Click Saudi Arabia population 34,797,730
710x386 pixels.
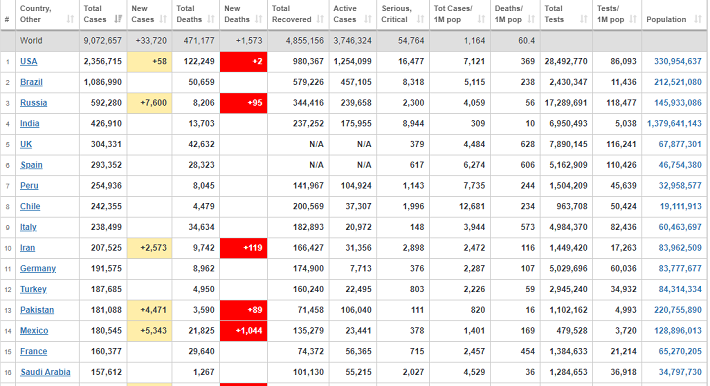tap(680, 372)
